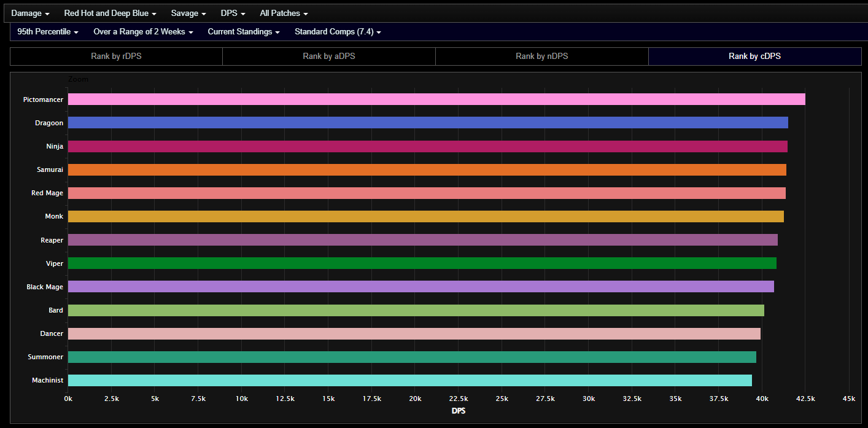Open the 95th Percentile dropdown
This screenshot has width=868, height=428.
point(48,31)
